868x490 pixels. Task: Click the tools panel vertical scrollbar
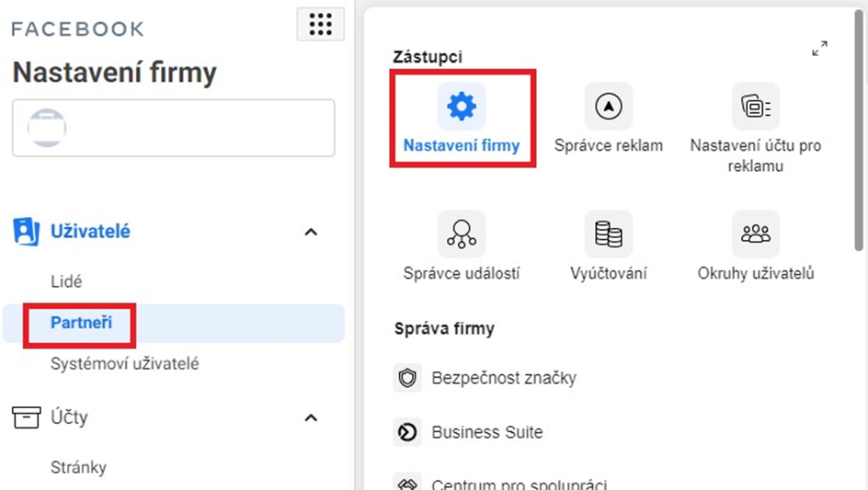[859, 131]
